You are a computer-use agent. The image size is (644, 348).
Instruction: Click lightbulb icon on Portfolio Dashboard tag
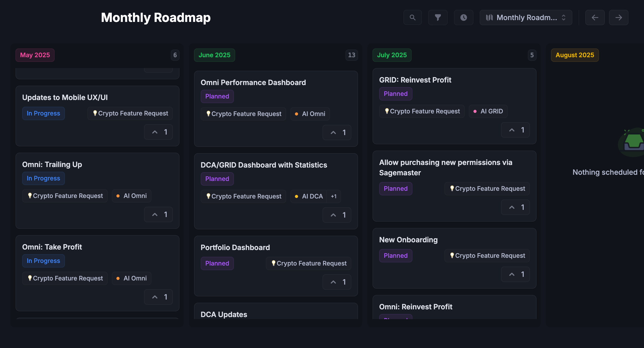click(274, 263)
